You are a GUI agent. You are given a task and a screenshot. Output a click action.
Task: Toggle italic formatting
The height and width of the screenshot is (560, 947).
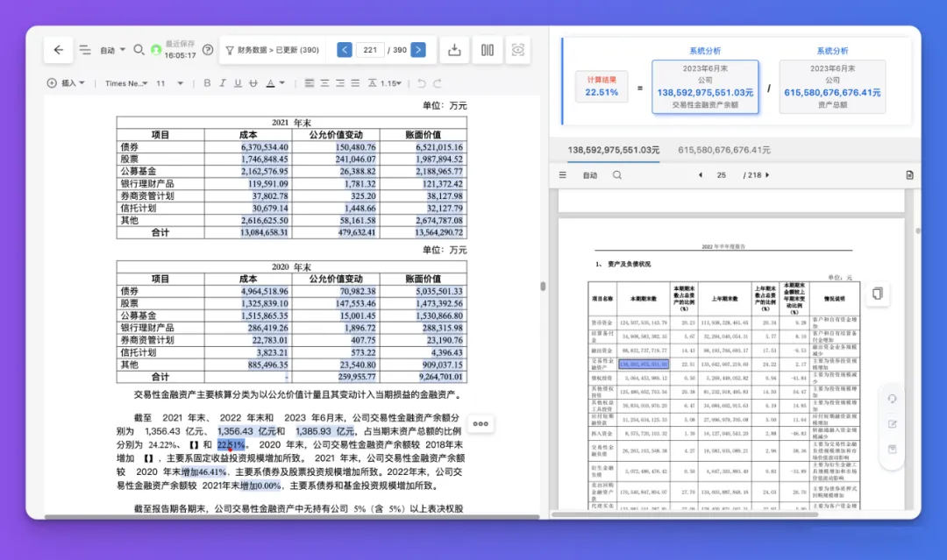(x=222, y=83)
